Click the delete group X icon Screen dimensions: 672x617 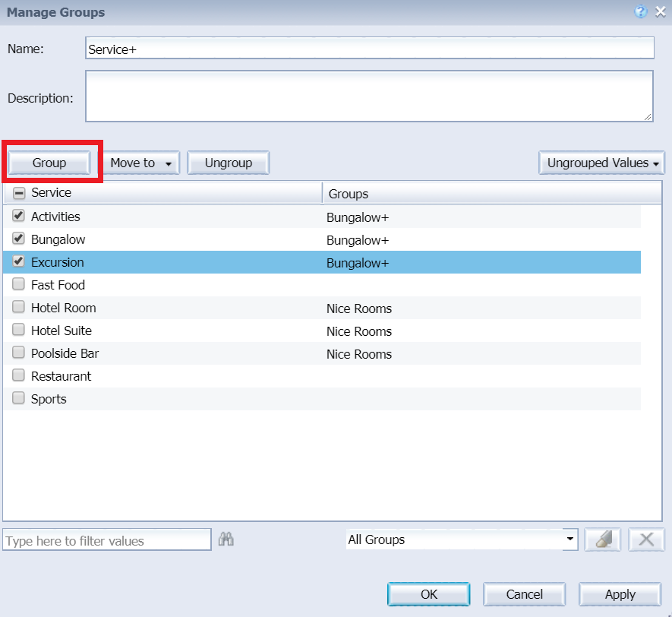(x=646, y=539)
